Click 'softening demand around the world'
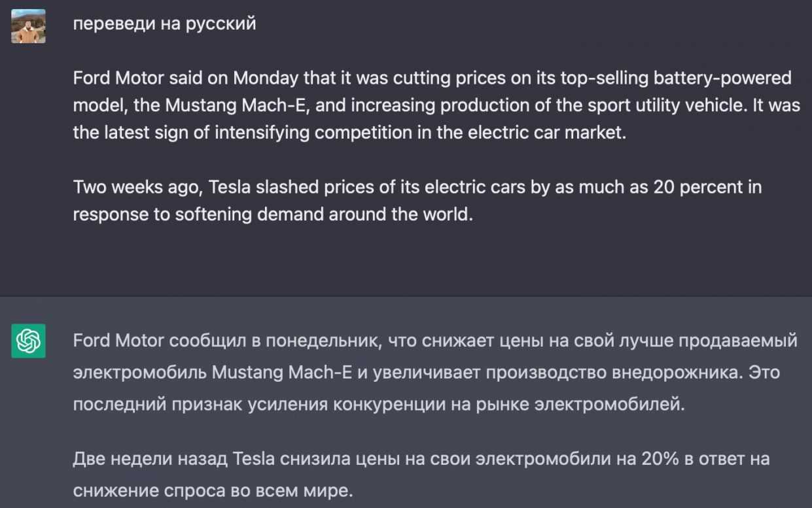This screenshot has width=812, height=508. (x=323, y=214)
